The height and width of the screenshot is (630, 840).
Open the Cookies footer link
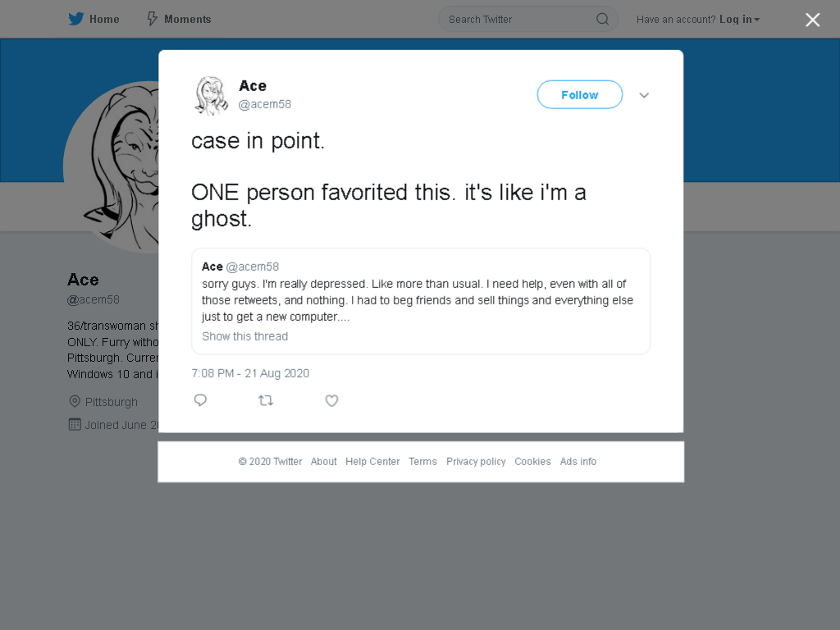(532, 461)
